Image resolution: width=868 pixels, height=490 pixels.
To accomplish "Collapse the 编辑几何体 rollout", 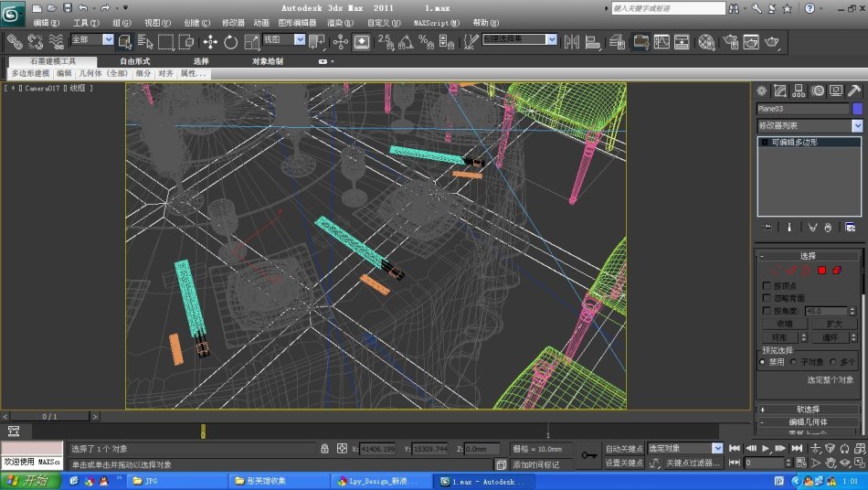I will point(808,422).
